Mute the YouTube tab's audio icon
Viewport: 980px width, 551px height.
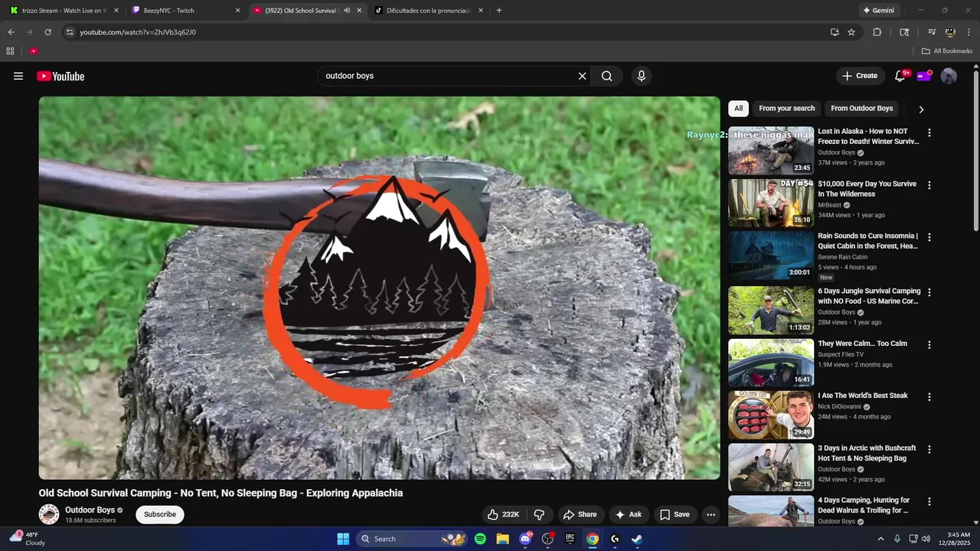click(x=347, y=11)
